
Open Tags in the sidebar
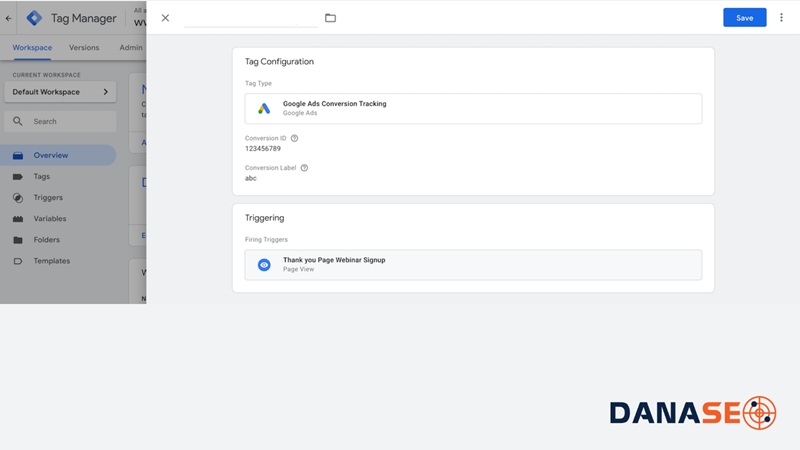(x=42, y=177)
